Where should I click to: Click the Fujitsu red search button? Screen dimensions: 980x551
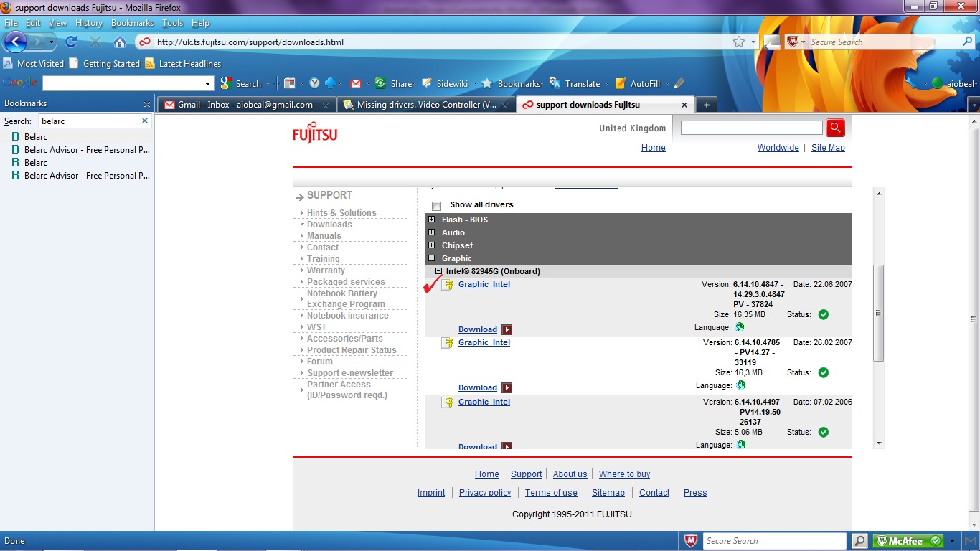point(835,128)
